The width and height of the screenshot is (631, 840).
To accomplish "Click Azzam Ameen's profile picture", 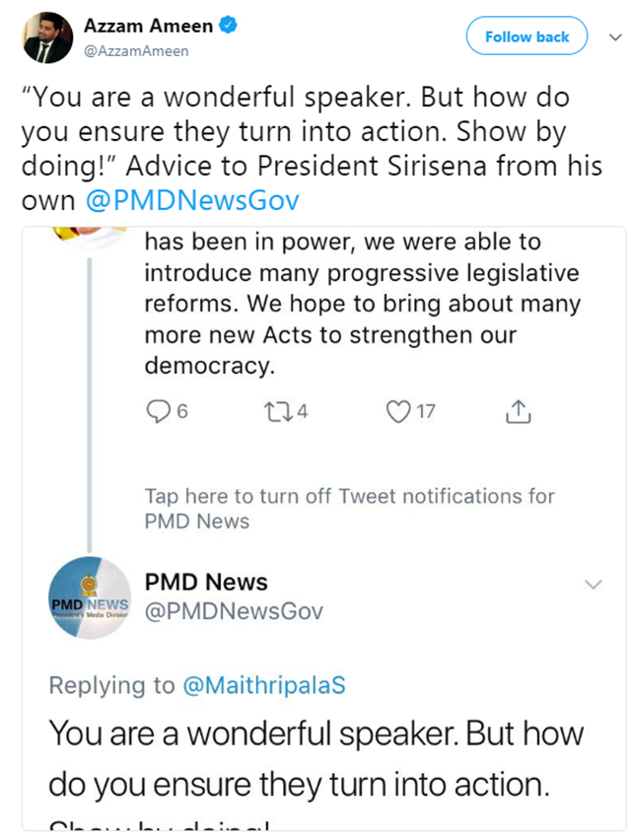I will [46, 36].
